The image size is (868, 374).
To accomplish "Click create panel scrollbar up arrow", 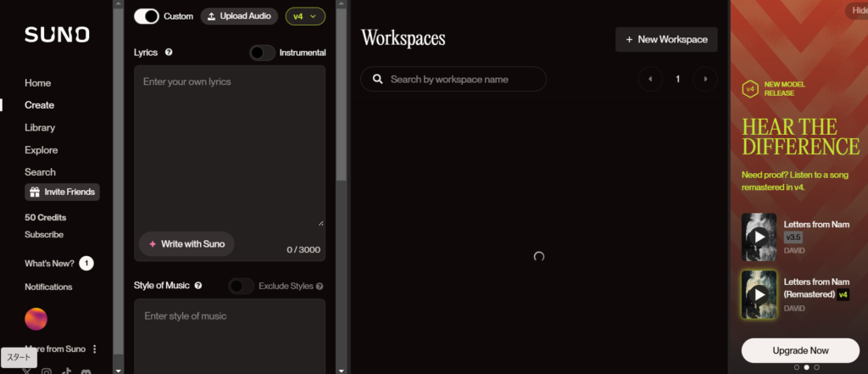I will [x=342, y=4].
